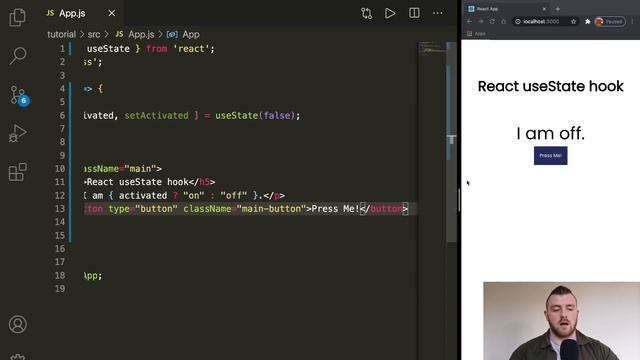Viewport: 640px width, 360px height.
Task: Select the App.js editor tab
Action: (x=81, y=13)
